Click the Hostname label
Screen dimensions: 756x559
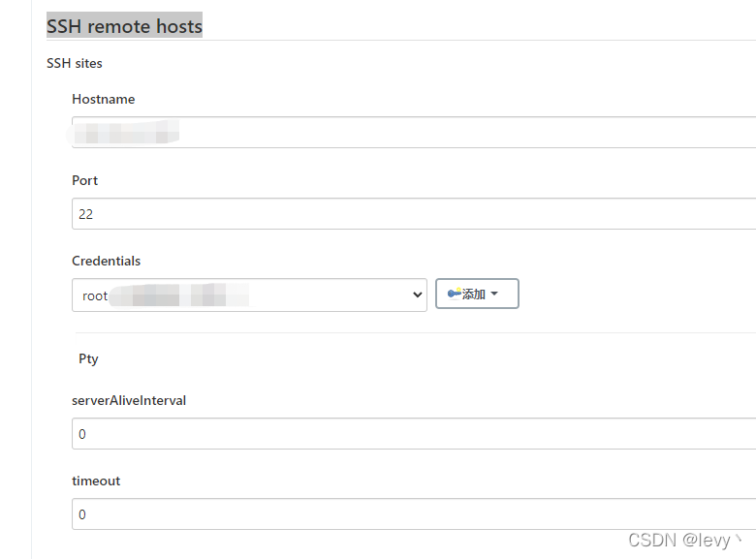103,99
